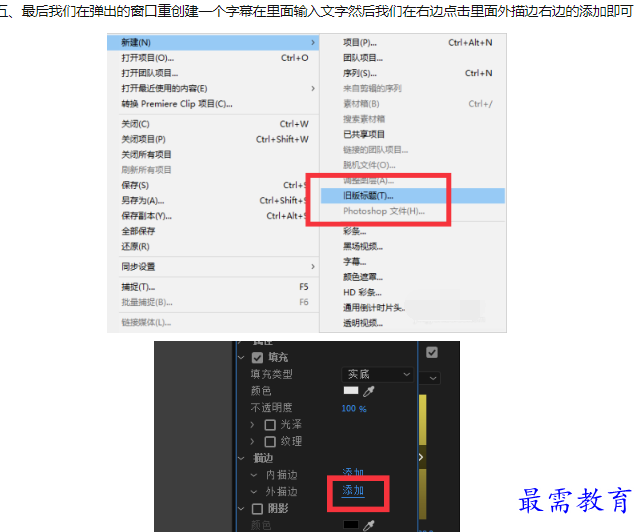Viewport: 640px width, 532px height.
Task: Choose 团队项目... in the submenu
Action: [x=413, y=58]
